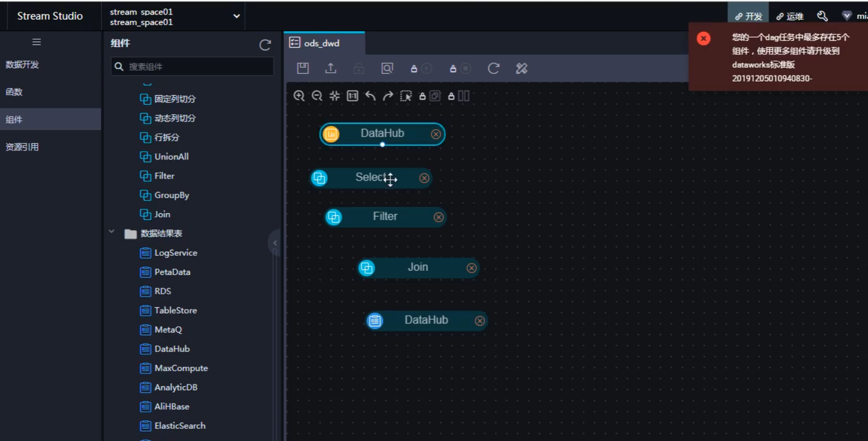Select the Join component in the component list

click(155, 214)
